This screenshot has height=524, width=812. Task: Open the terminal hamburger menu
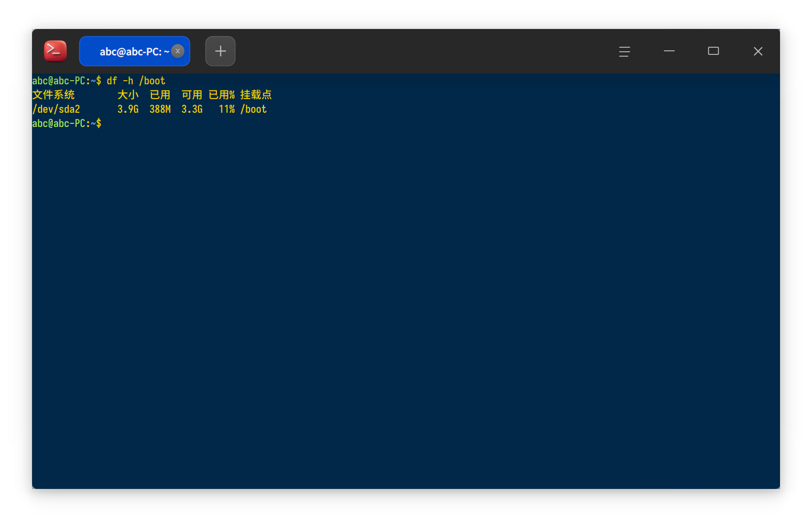[x=625, y=51]
